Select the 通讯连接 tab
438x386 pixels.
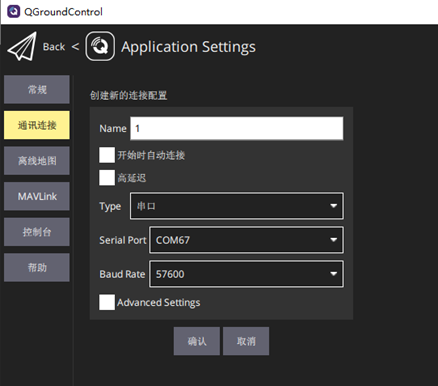37,125
